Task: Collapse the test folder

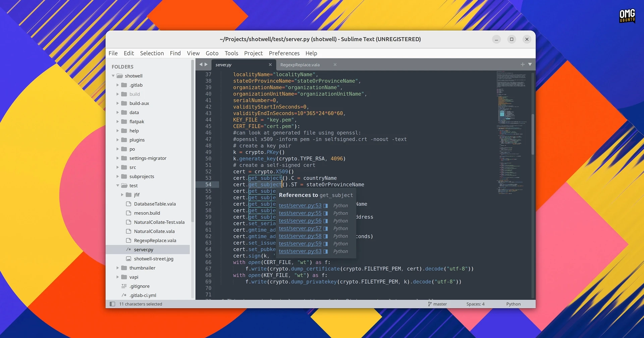Action: 118,186
